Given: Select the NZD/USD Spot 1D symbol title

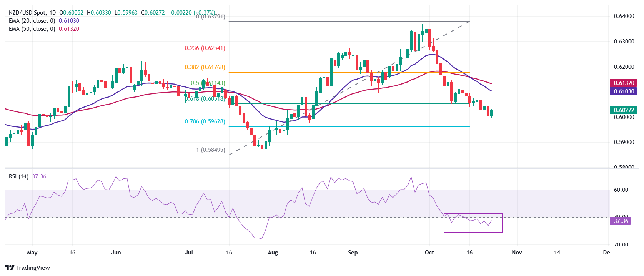Looking at the screenshot, I should 32,13.
